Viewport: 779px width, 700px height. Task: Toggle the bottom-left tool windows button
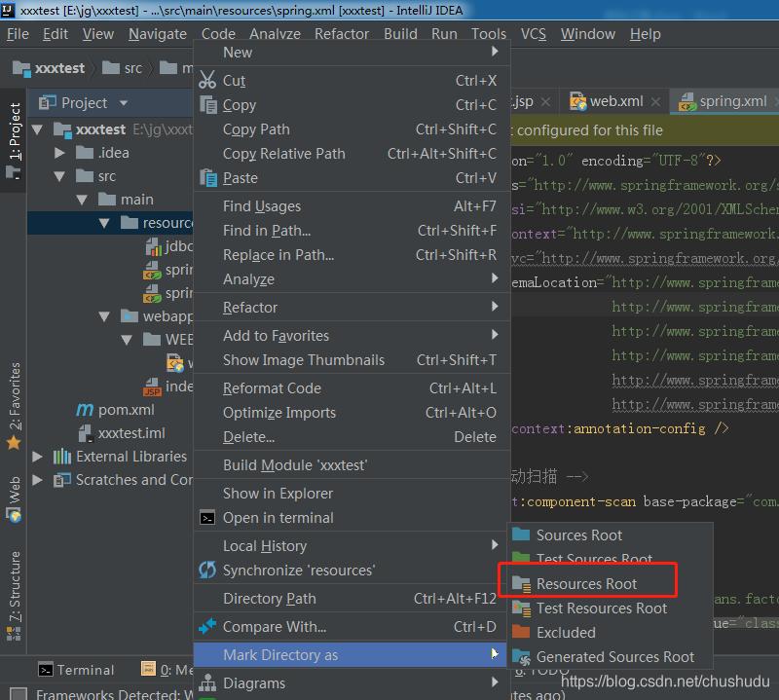[19, 694]
